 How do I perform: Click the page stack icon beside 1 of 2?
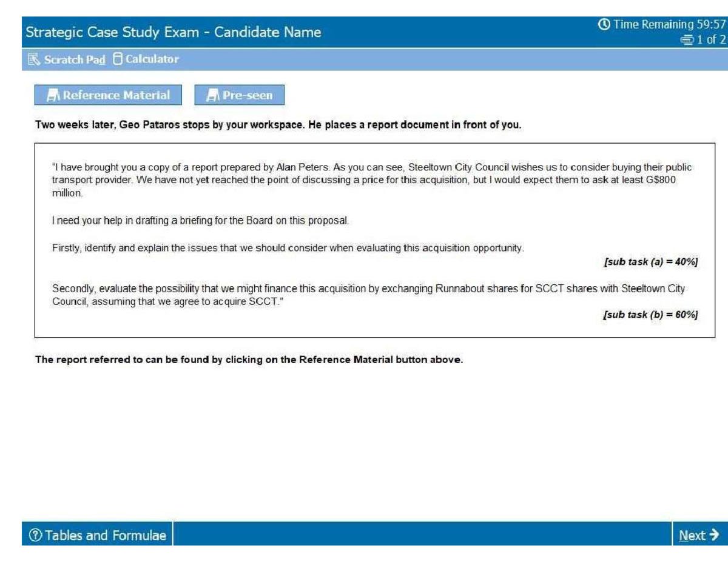click(687, 40)
